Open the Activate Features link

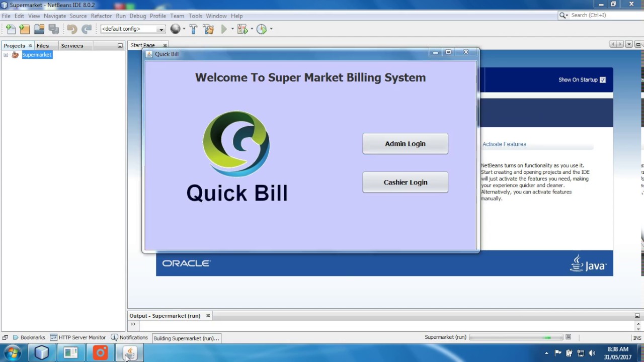click(x=504, y=144)
